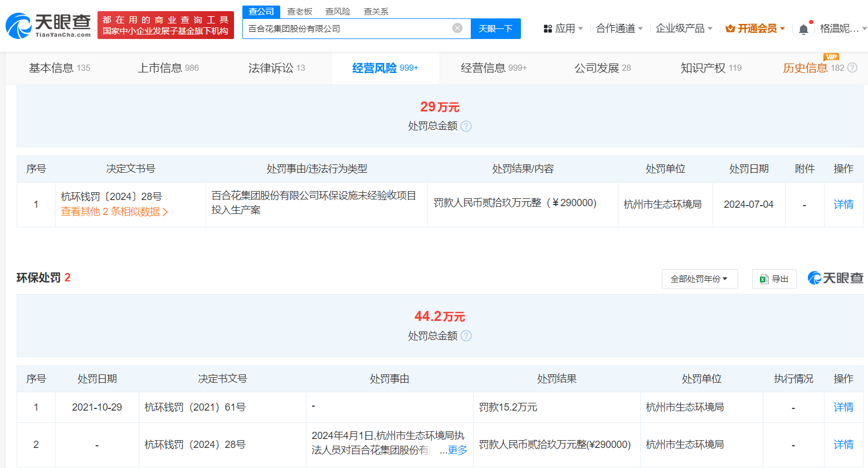Expand 查看其他2条相似数据 link
Screen dimensions: 868x468
114,212
